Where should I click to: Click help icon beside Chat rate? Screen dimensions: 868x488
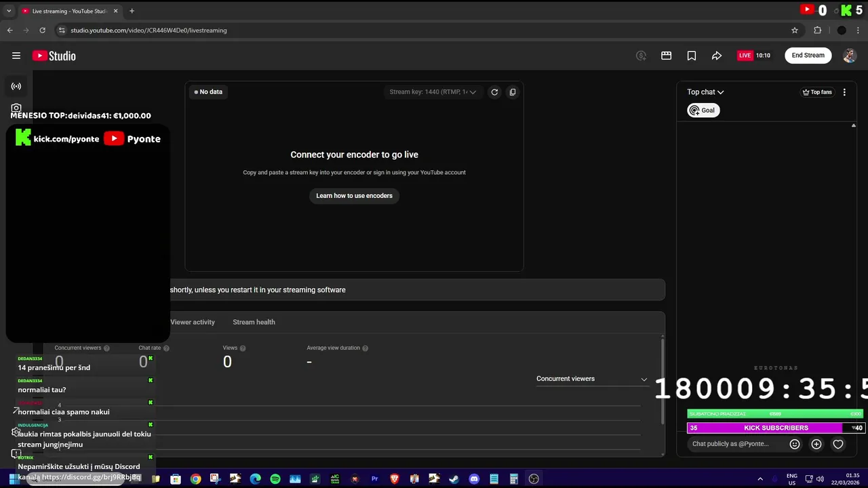[166, 348]
